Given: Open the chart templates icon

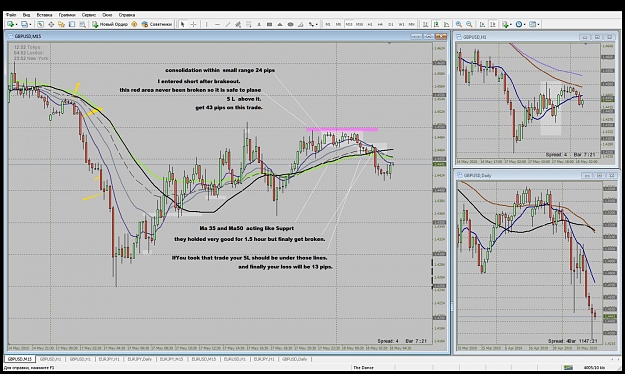Looking at the screenshot, I should (533, 24).
